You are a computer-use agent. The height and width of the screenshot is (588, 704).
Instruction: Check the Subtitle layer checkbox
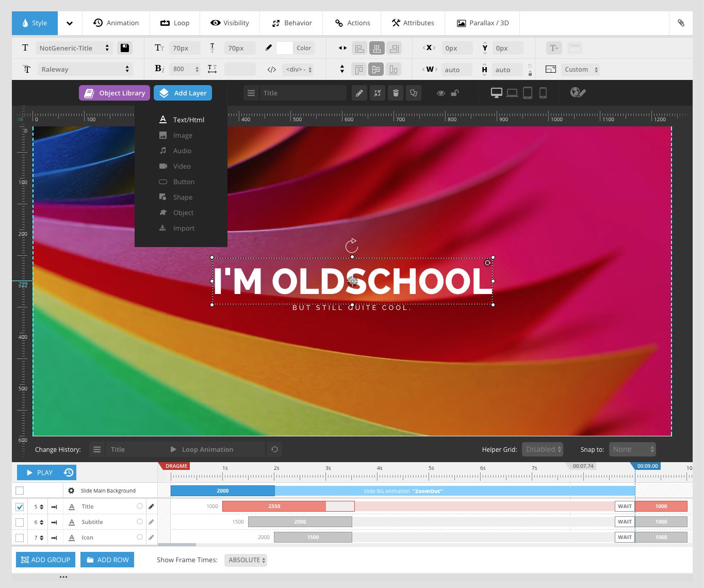[20, 522]
